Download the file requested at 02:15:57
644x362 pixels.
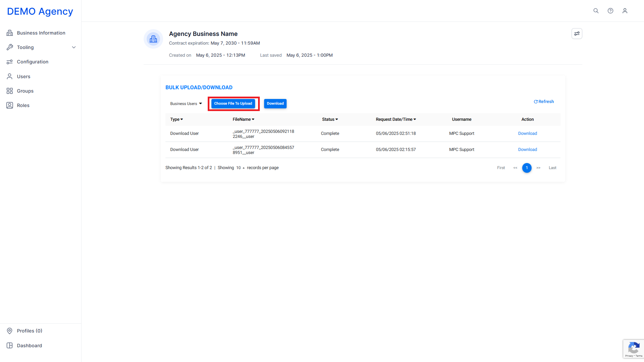pos(528,150)
